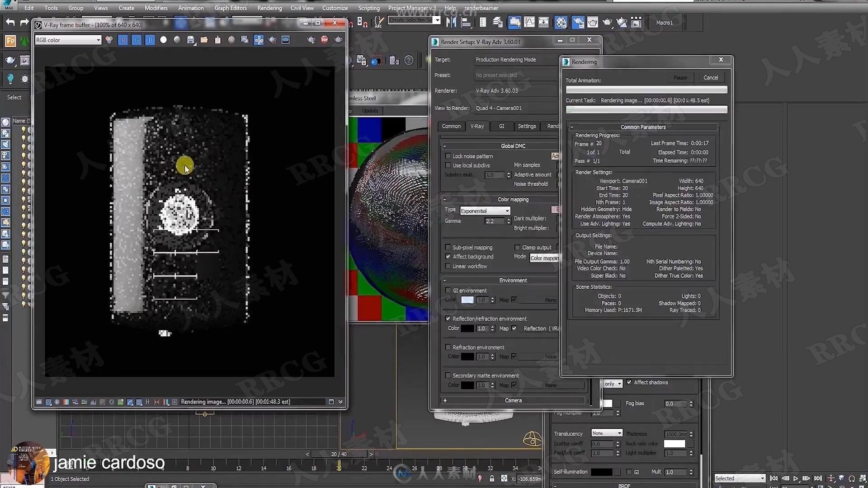Switch to RGB channel three-circles icon
This screenshot has width=868, height=488.
pyautogui.click(x=109, y=40)
